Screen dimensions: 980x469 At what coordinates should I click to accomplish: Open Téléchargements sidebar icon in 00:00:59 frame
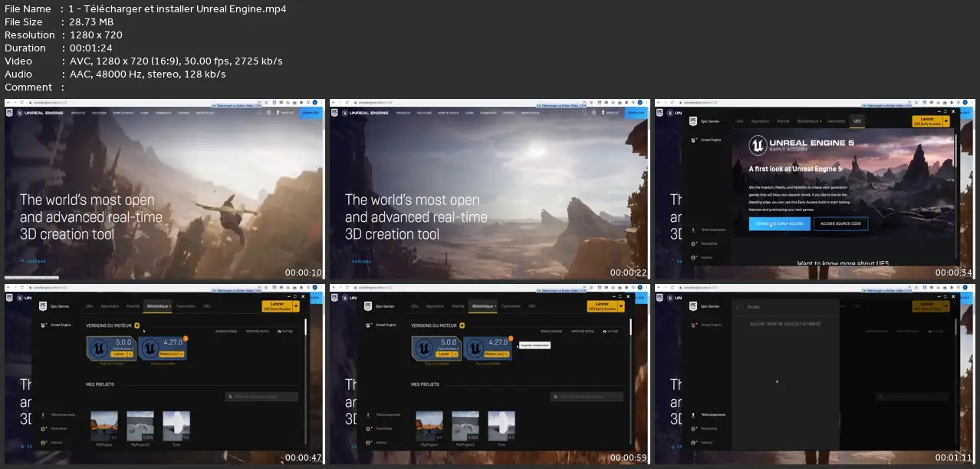(368, 415)
